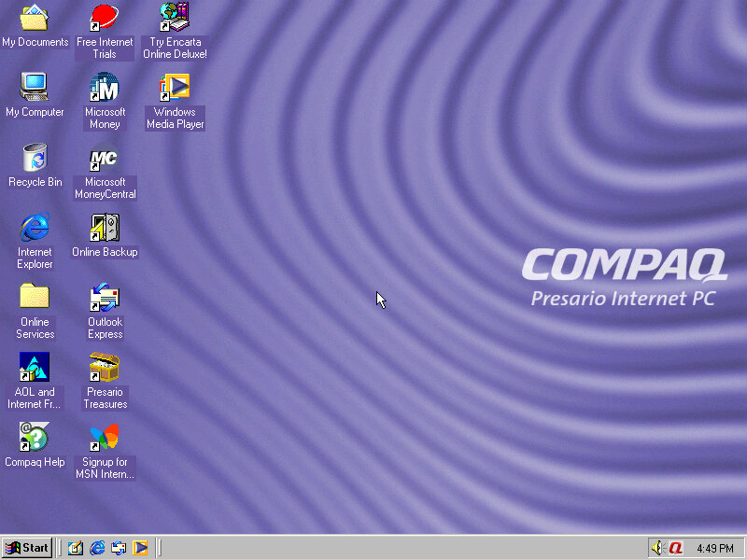Screen dimensions: 747x560
Task: Click the AOL and Internet Free shortcut
Action: tap(35, 368)
